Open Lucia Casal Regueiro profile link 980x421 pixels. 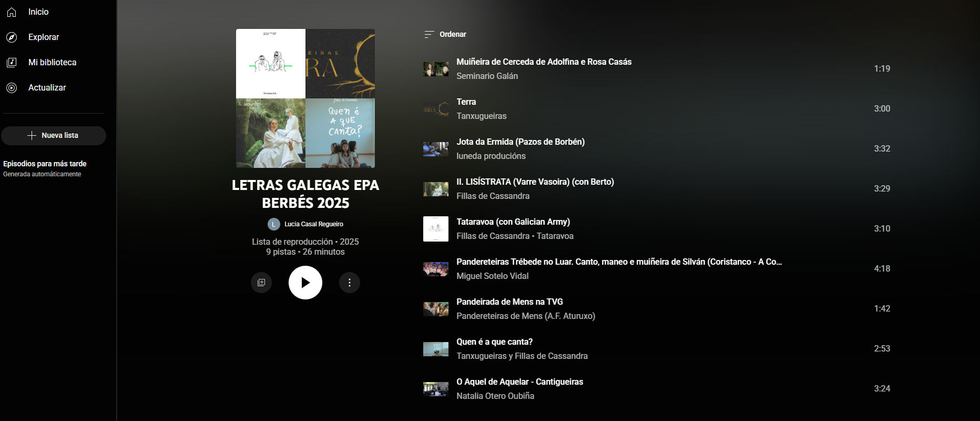tap(314, 224)
